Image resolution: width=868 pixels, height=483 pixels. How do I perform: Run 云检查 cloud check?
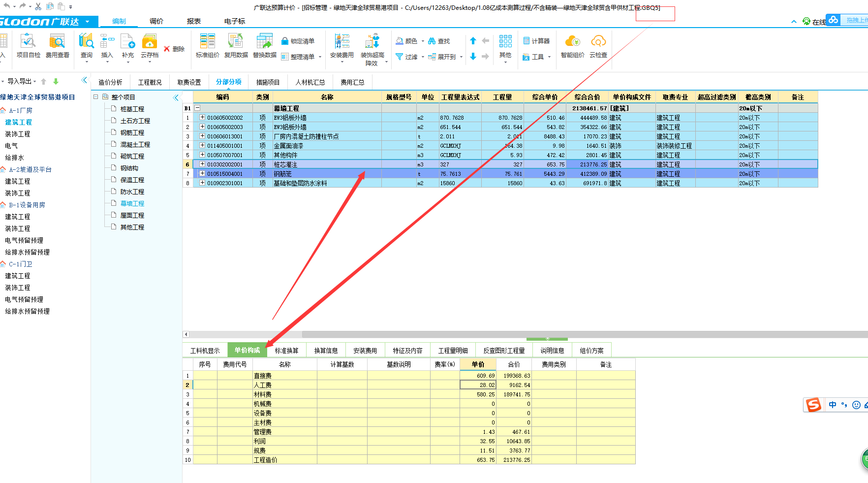pyautogui.click(x=598, y=46)
